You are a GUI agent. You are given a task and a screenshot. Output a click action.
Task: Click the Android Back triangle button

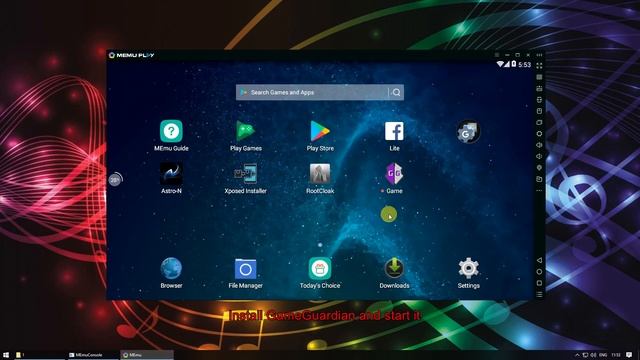(539, 260)
